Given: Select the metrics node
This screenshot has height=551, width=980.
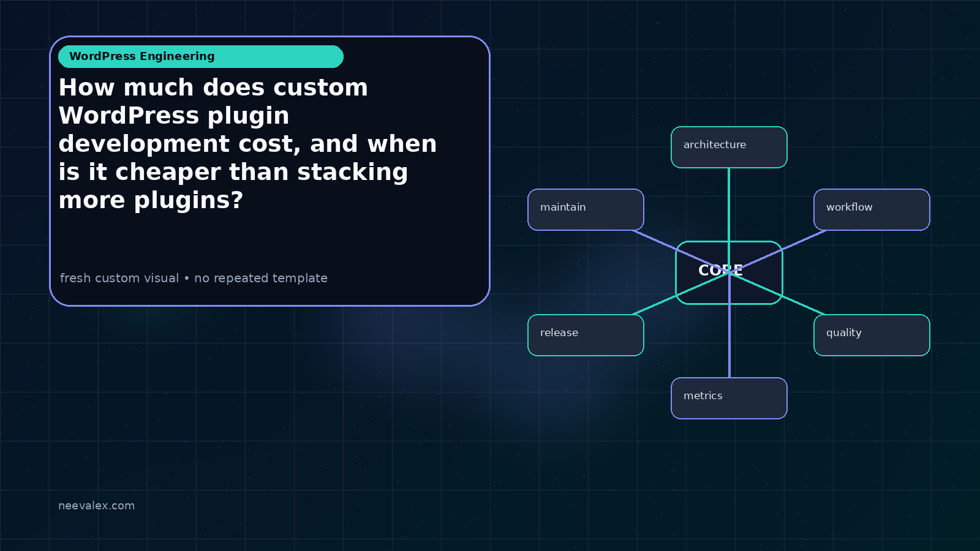Looking at the screenshot, I should (x=729, y=398).
